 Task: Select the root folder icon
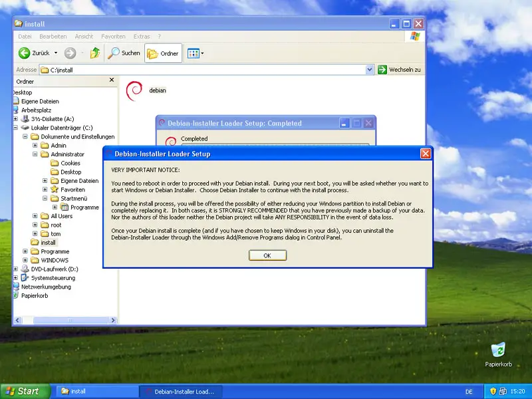(x=45, y=225)
